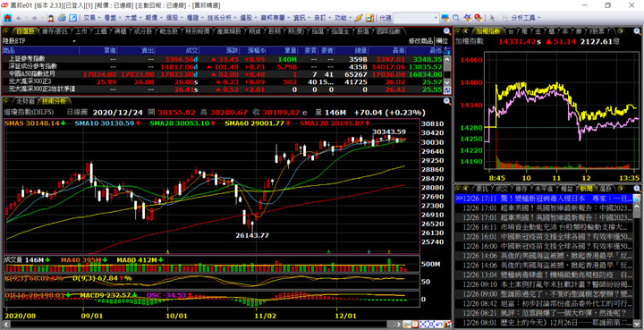Click in the 代碼 stock code input field
Image resolution: width=644 pixels, height=330 pixels.
tap(413, 18)
